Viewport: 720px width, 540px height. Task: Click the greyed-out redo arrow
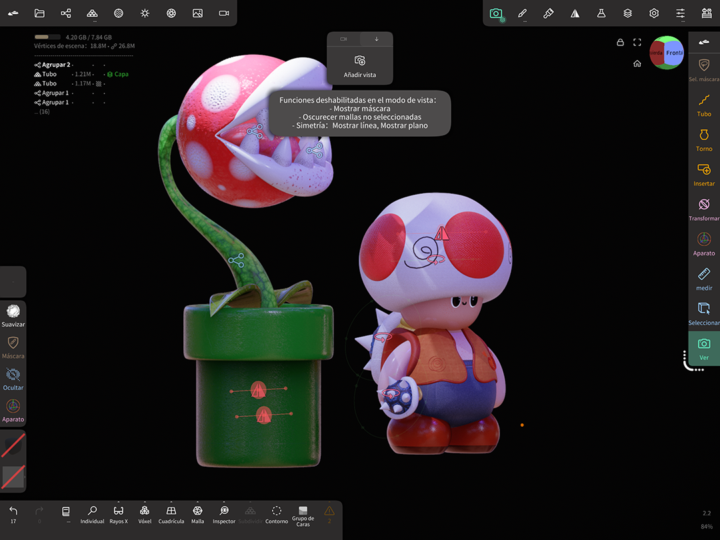[x=39, y=514]
